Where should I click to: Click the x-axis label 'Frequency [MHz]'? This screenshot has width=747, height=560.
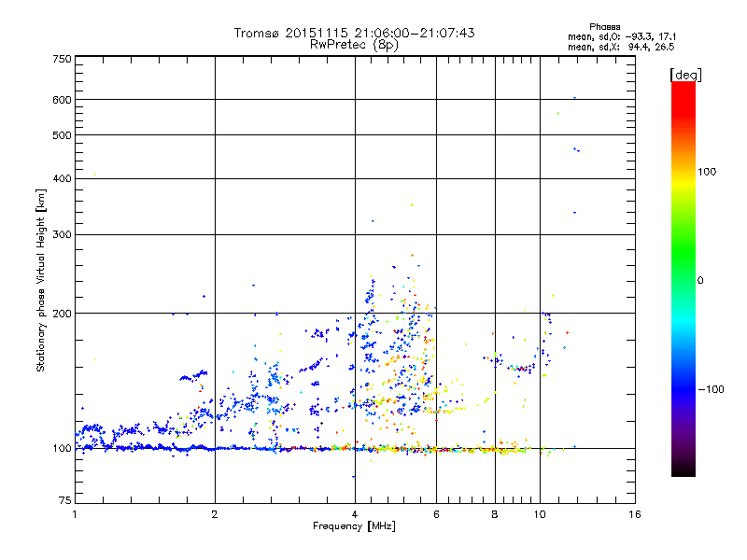click(354, 526)
